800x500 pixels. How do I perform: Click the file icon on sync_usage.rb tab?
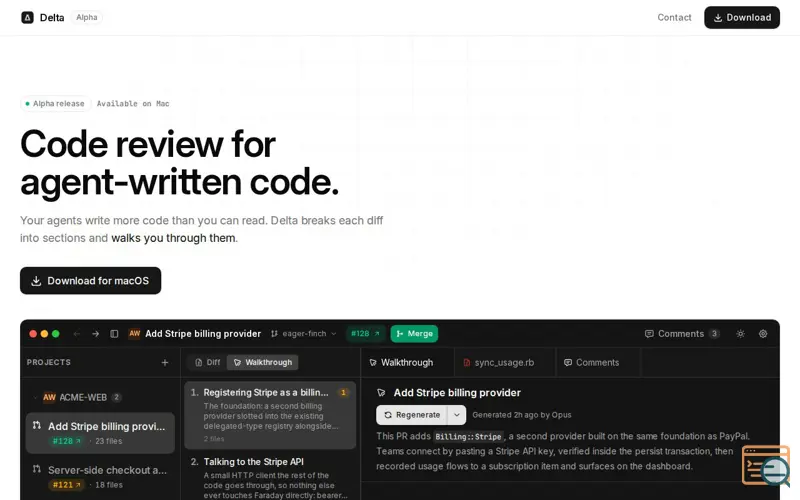point(466,362)
